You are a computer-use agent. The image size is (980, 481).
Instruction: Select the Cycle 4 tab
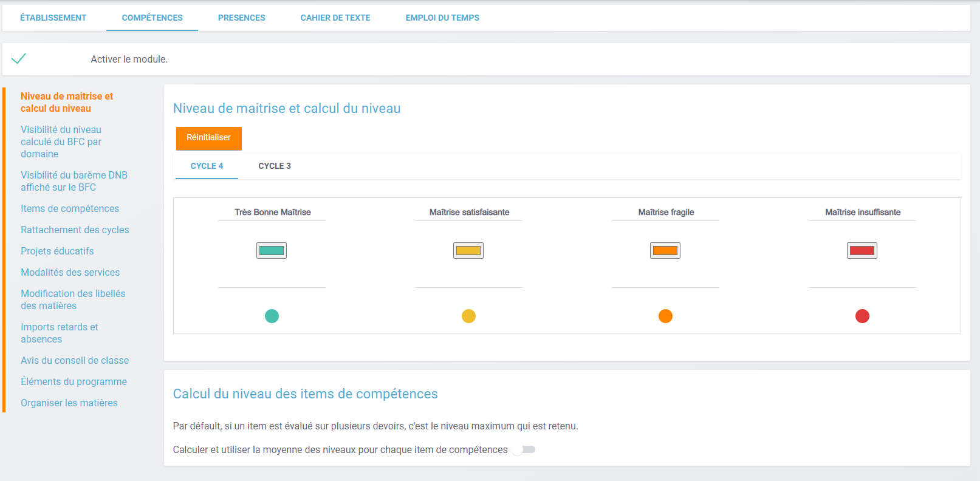click(x=207, y=166)
